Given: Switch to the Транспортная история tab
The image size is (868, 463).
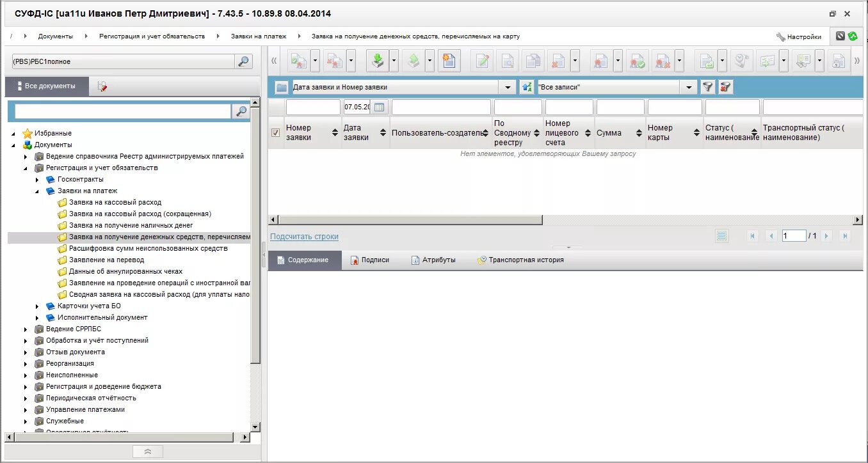Looking at the screenshot, I should tap(520, 260).
